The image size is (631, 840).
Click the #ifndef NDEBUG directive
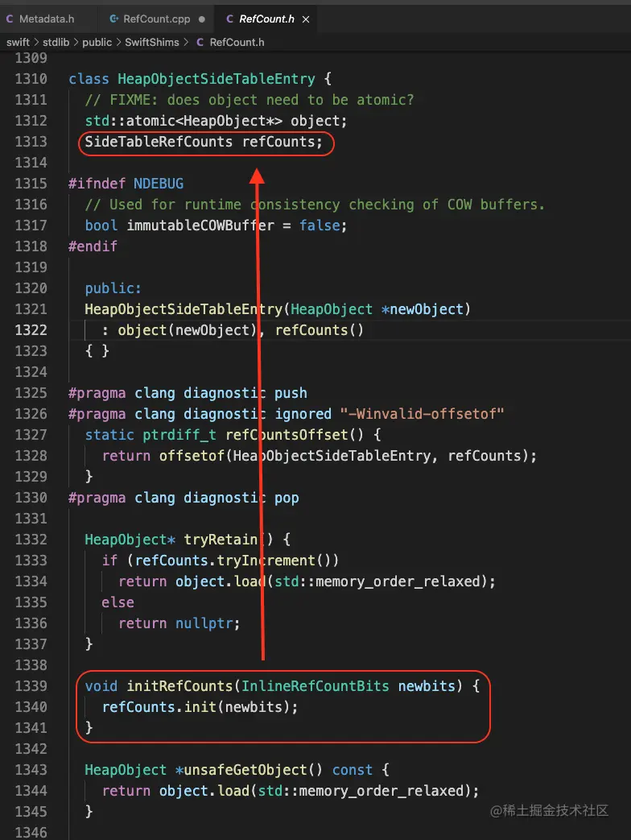126,183
